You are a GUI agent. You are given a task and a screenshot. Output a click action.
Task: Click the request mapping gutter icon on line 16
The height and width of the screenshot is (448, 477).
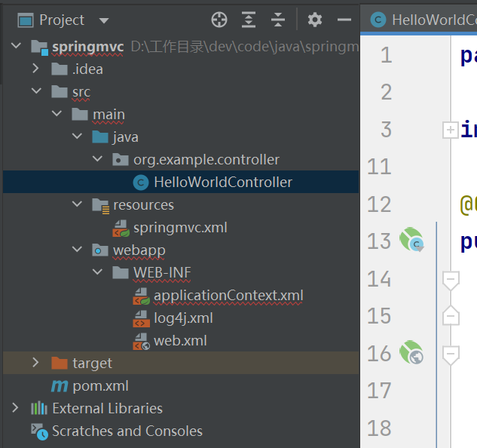coord(411,352)
